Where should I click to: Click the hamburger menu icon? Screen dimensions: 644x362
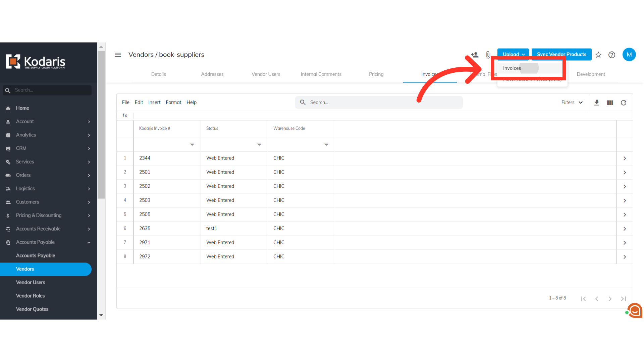pyautogui.click(x=118, y=55)
